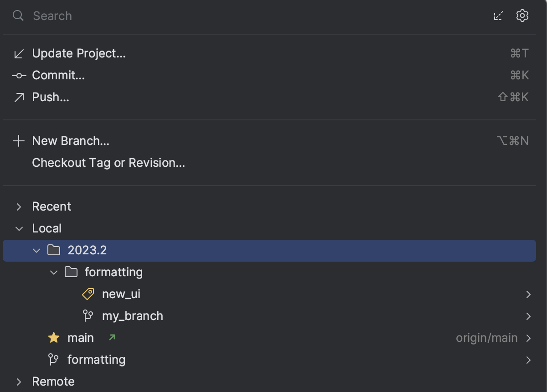The width and height of the screenshot is (547, 392).
Task: Click the origin/main tracking label
Action: (486, 337)
